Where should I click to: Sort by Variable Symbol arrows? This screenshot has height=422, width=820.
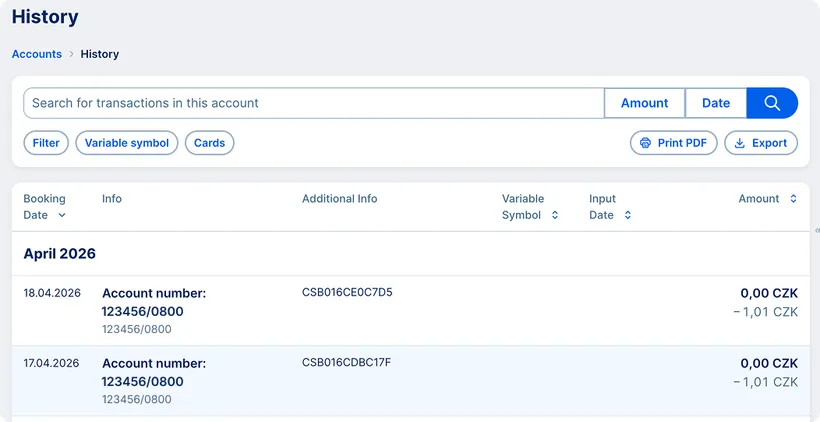tap(555, 215)
